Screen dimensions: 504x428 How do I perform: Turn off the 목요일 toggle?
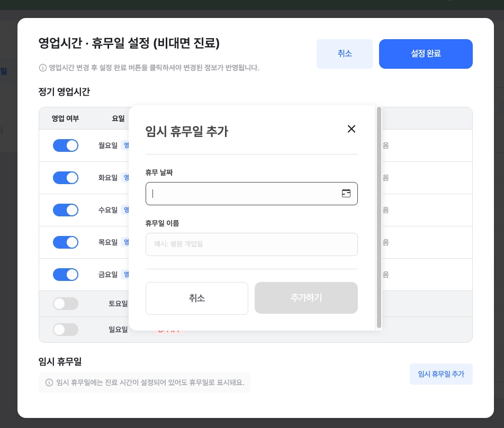click(x=66, y=242)
